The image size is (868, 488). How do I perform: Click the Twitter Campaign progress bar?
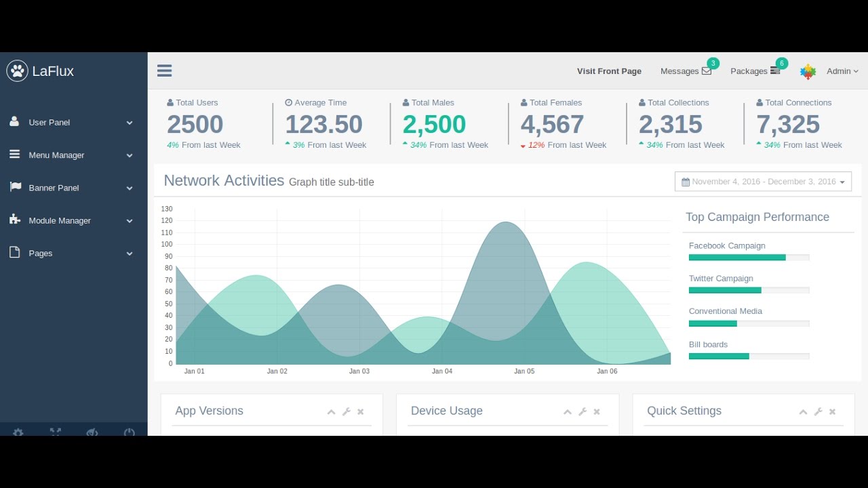click(749, 290)
